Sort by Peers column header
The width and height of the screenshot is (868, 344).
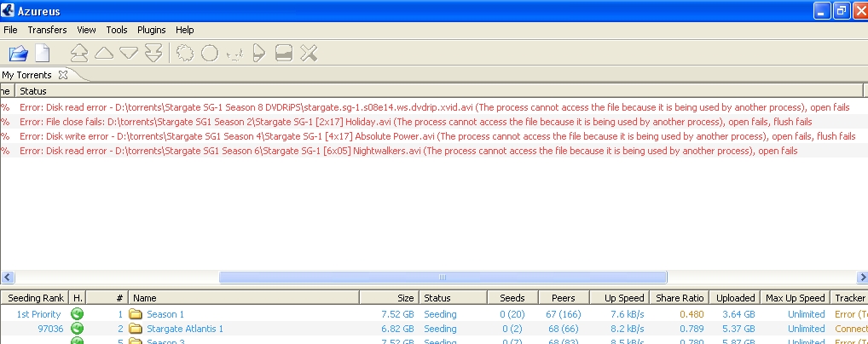pyautogui.click(x=564, y=297)
